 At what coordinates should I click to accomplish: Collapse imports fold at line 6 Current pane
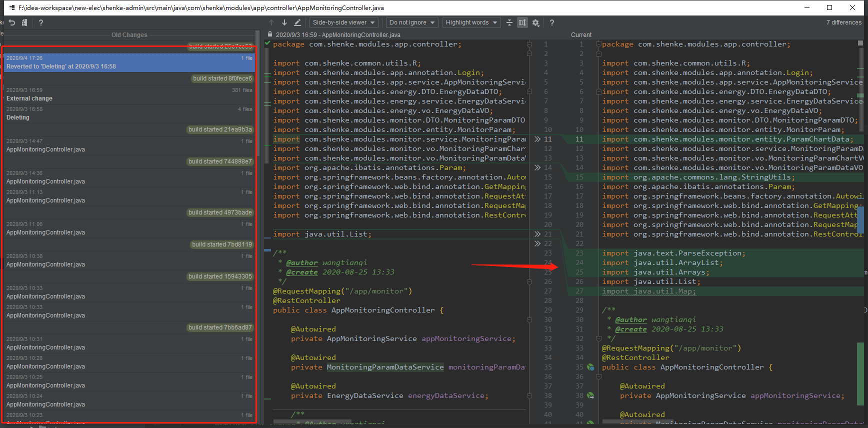[598, 91]
